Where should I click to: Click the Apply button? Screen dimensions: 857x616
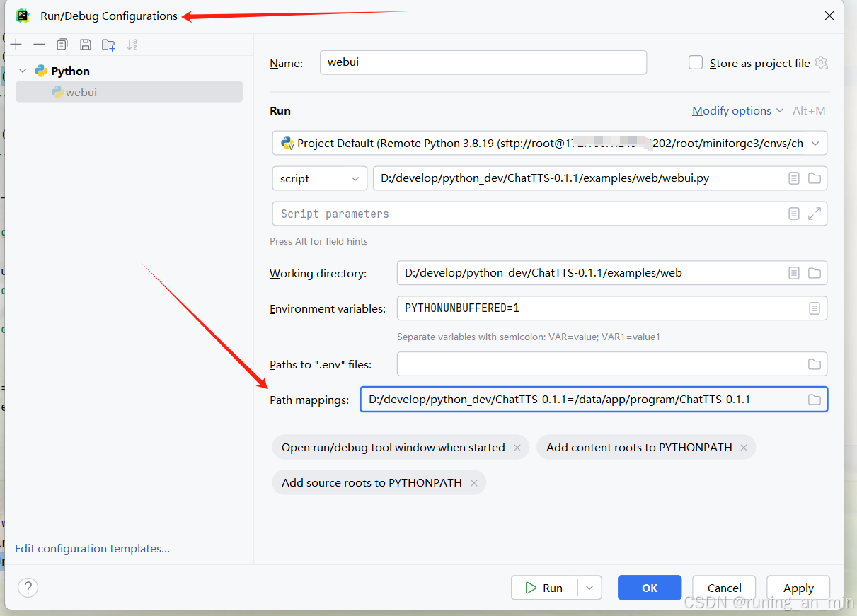[798, 587]
